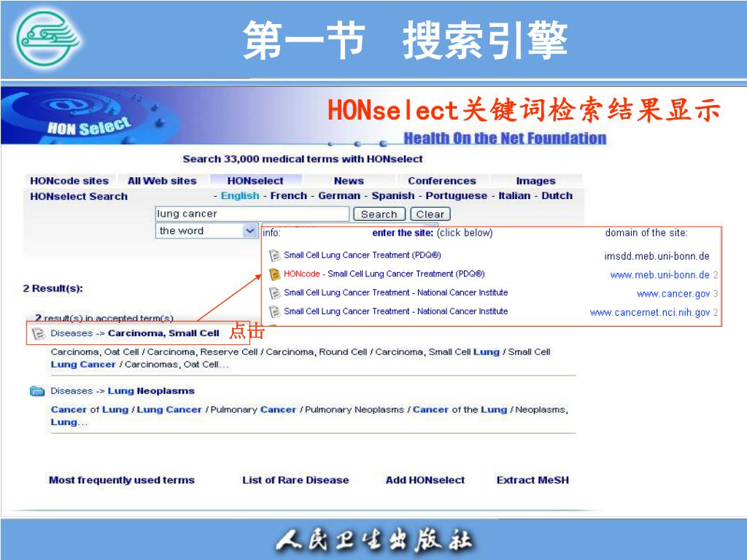Click page icon for www.cancer.gov result
Viewport: 747px width, 560px height.
(274, 293)
